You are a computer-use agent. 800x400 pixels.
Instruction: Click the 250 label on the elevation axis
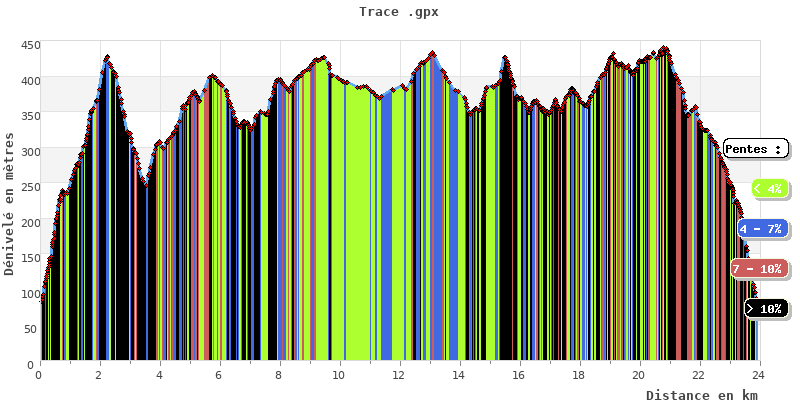pyautogui.click(x=23, y=187)
